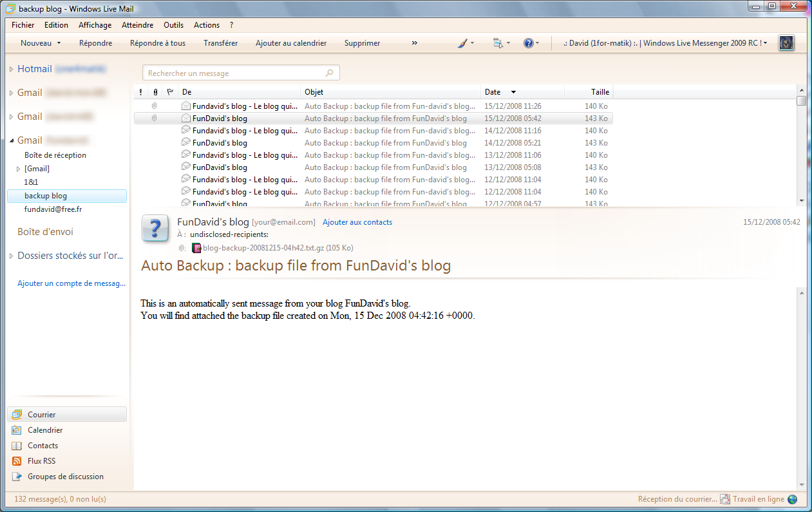Open the Actions menu
The image size is (812, 512).
(207, 25)
